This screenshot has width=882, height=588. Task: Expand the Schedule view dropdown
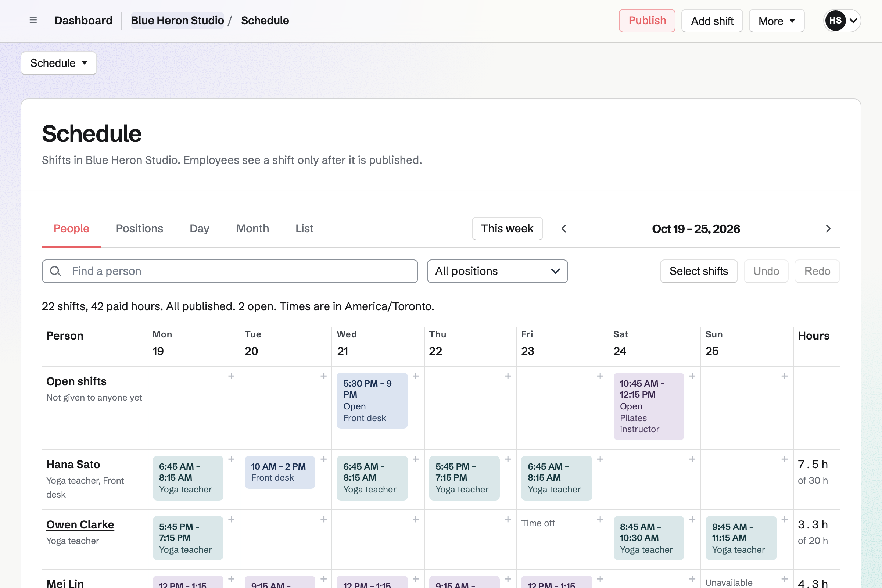(59, 63)
